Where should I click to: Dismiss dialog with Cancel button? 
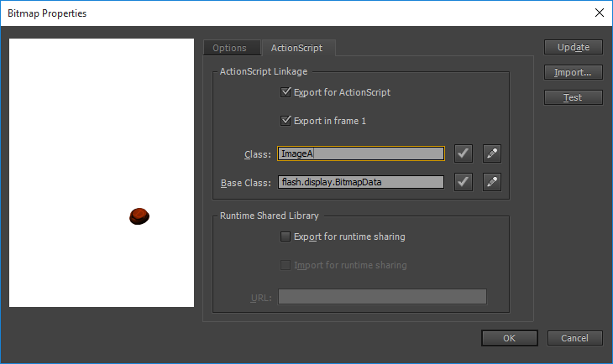click(x=574, y=338)
